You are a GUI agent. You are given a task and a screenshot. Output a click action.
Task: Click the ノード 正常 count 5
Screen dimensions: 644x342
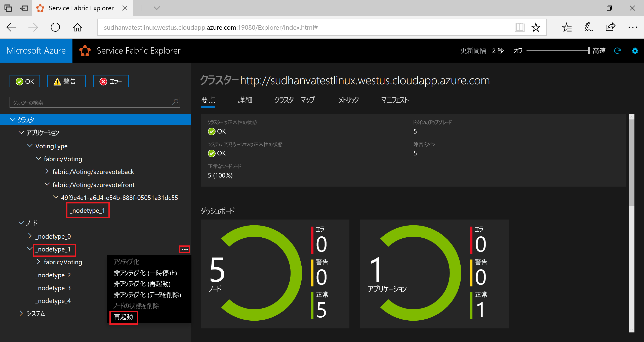[321, 310]
